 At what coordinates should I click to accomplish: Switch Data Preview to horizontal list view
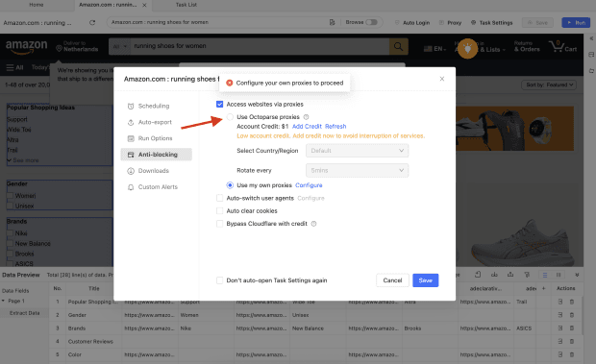[x=545, y=275]
